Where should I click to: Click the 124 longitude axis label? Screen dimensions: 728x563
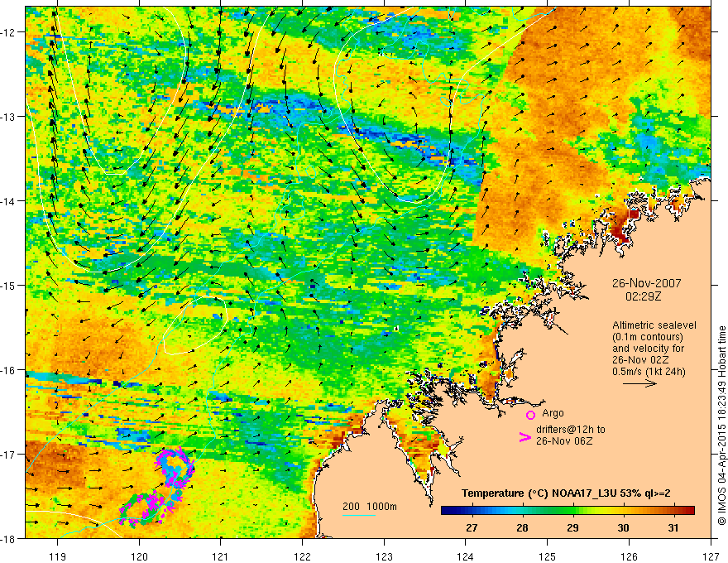(466, 556)
